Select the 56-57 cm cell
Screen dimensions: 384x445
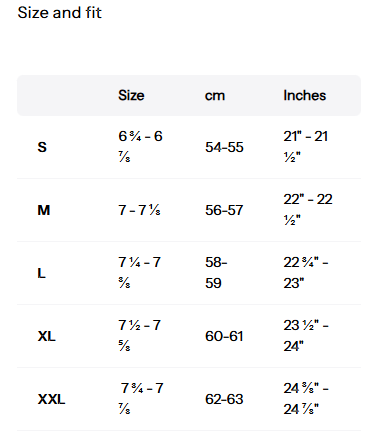coord(224,210)
